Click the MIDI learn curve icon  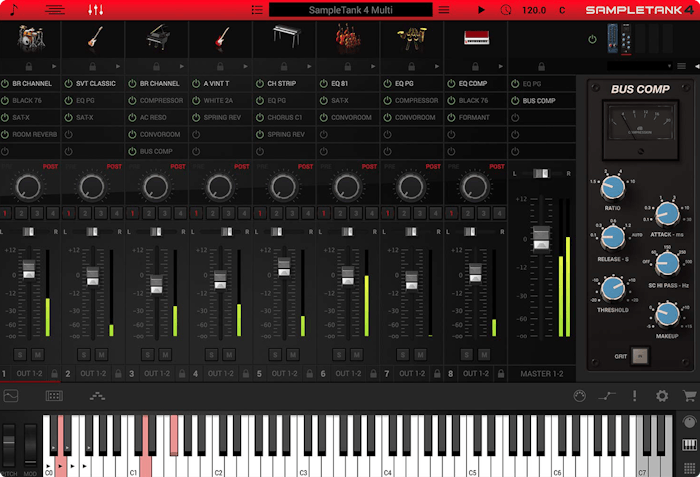pyautogui.click(x=607, y=396)
